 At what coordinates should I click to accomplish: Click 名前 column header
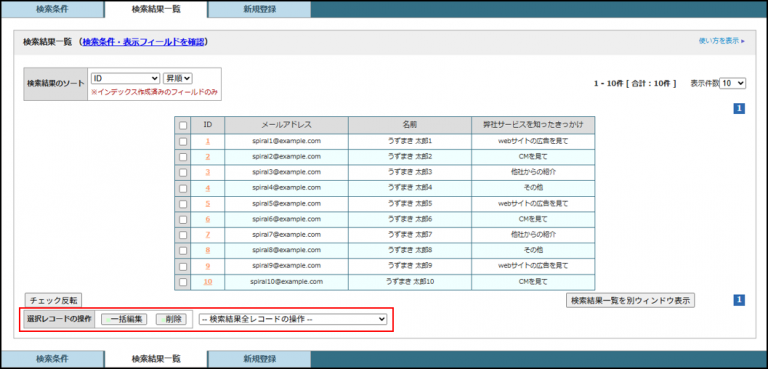click(410, 125)
